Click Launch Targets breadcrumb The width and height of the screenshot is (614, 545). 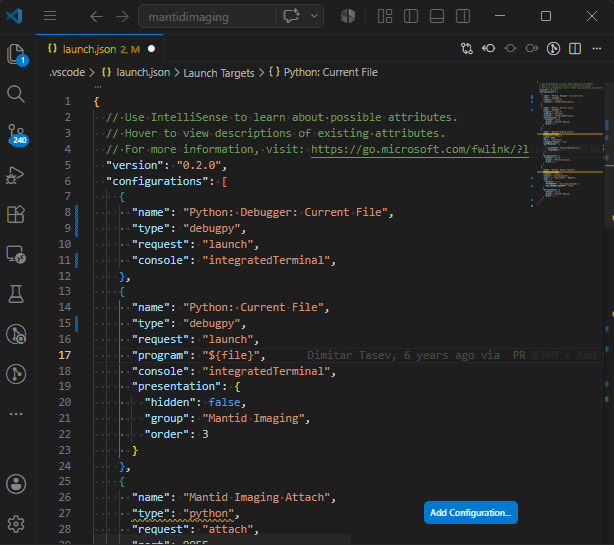(219, 73)
